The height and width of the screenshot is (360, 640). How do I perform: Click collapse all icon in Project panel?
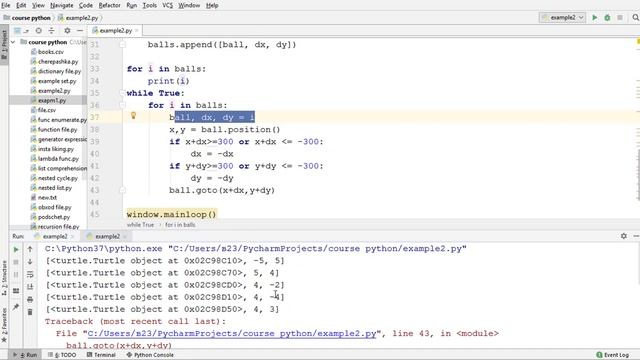tap(51, 31)
